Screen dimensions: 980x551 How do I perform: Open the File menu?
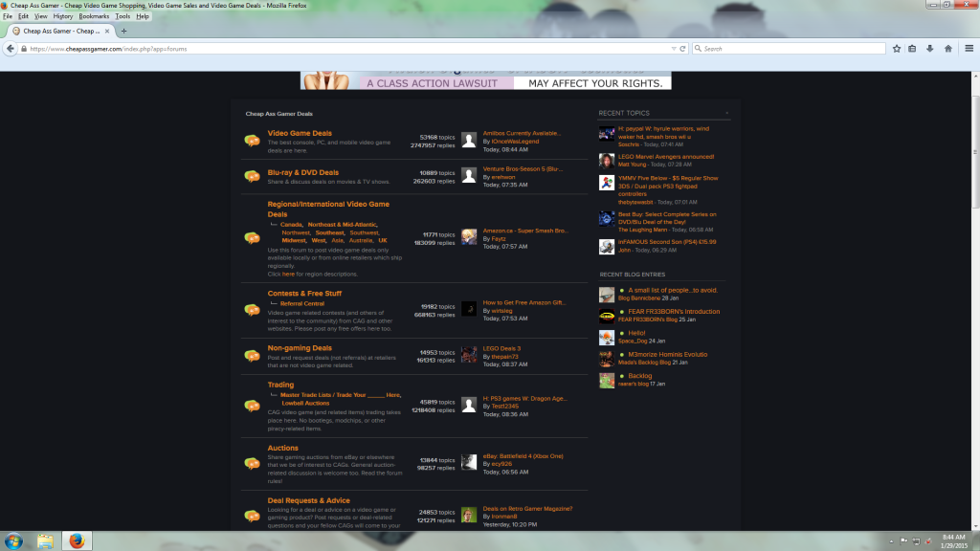click(8, 16)
